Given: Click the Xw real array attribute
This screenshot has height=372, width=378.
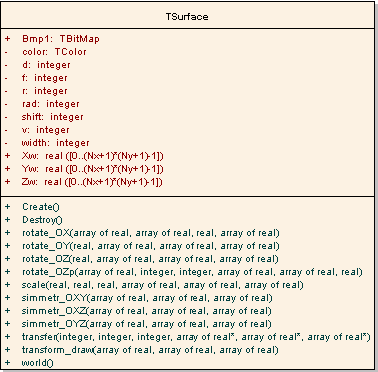Looking at the screenshot, I should 93,156.
